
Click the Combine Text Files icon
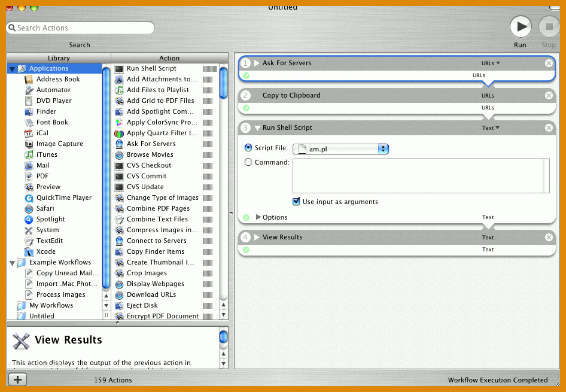[x=118, y=219]
